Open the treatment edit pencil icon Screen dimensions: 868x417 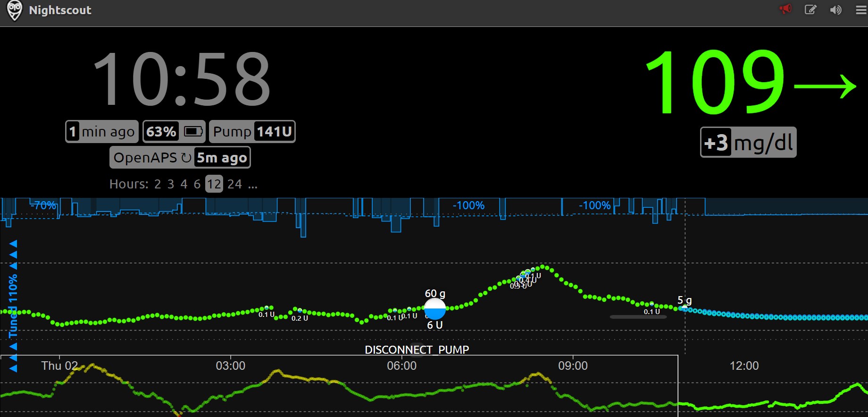(810, 9)
